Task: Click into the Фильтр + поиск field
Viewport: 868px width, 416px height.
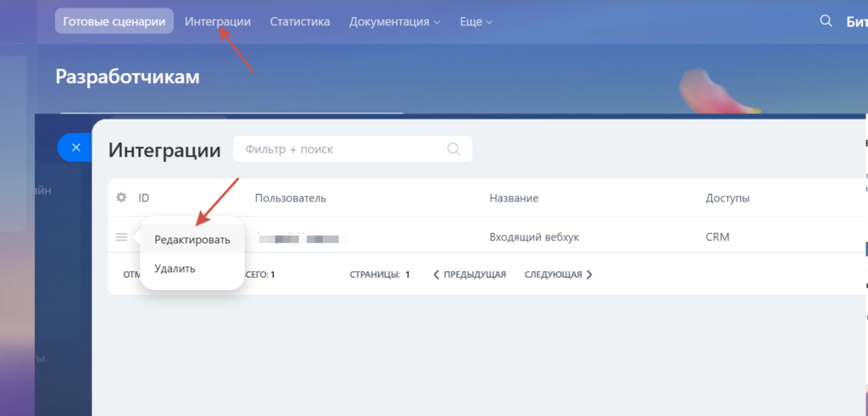Action: click(x=339, y=149)
